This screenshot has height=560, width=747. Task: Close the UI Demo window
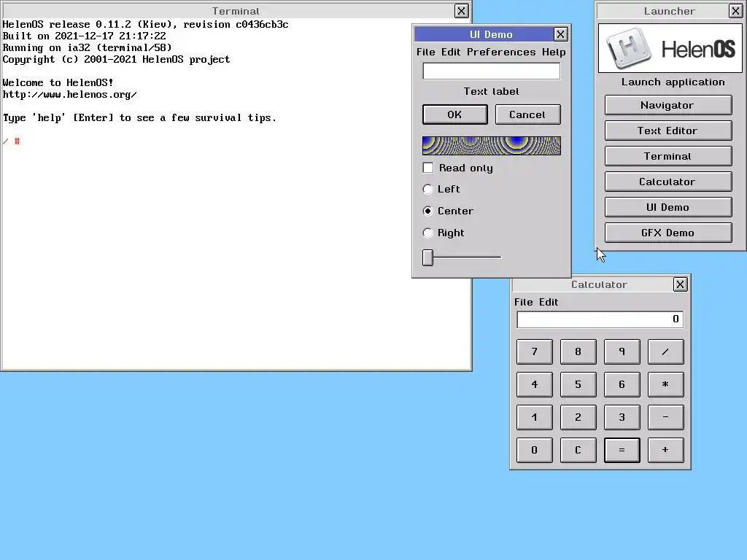click(x=560, y=34)
